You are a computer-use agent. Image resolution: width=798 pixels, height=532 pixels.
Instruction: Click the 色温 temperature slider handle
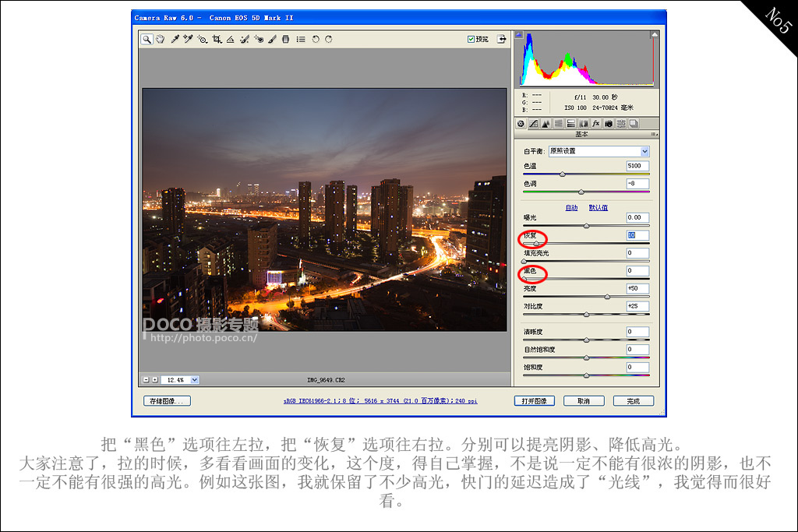pyautogui.click(x=563, y=174)
